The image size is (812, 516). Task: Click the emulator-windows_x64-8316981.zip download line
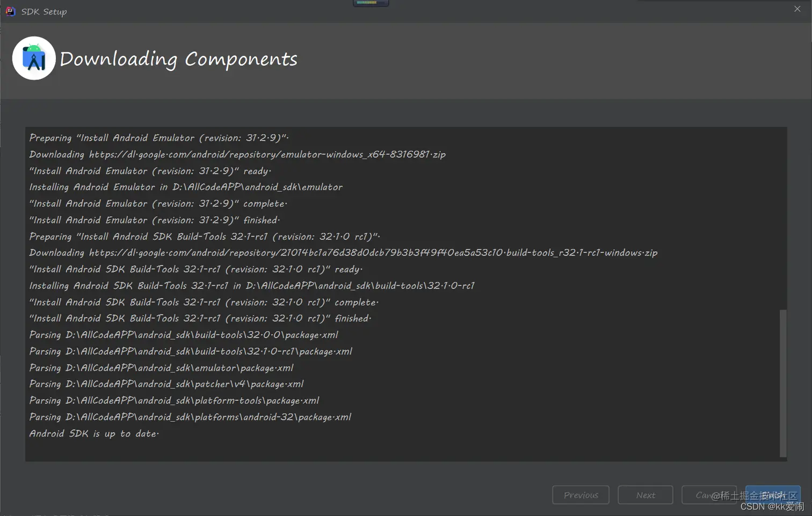237,155
